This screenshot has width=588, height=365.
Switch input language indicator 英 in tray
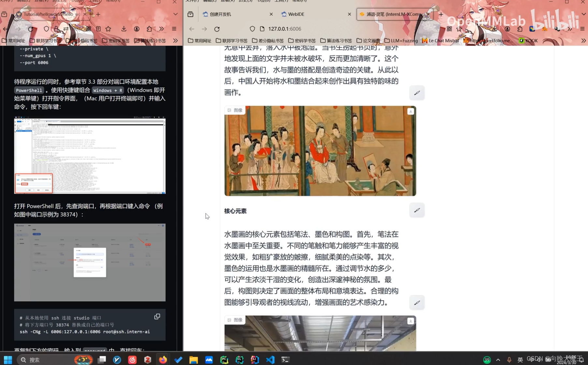(520, 360)
